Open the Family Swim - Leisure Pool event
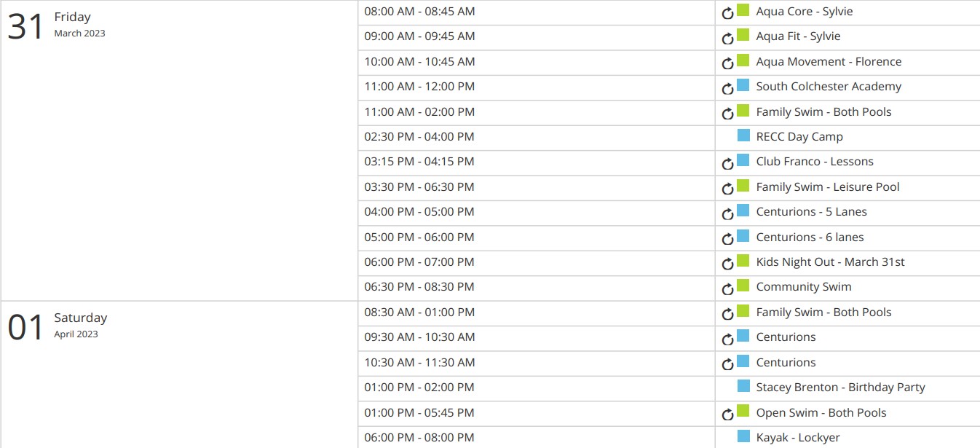Screen dimensions: 980x448 [x=828, y=187]
